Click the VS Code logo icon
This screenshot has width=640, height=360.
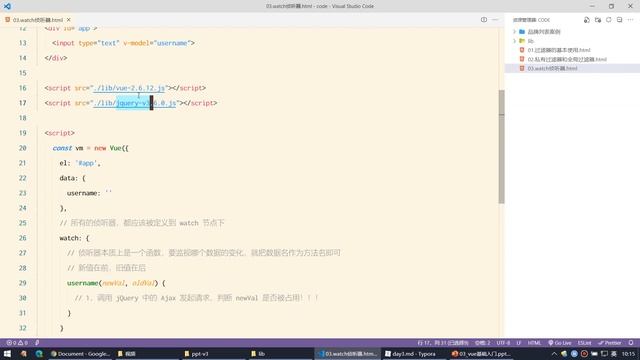7,6
